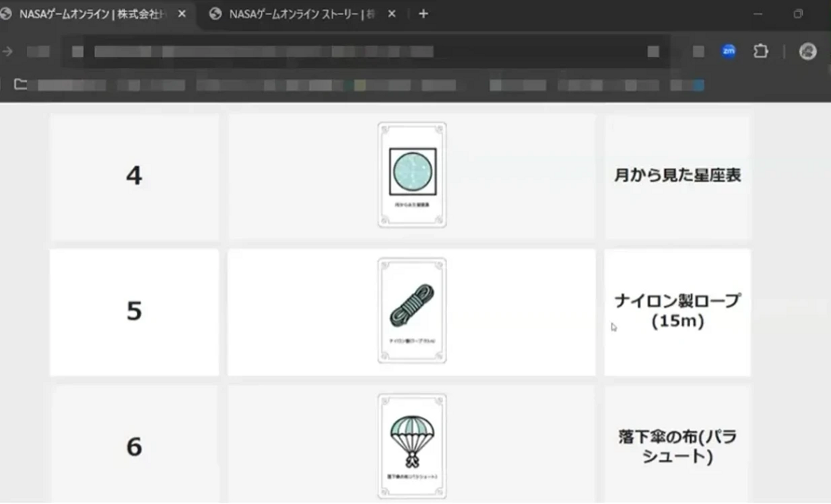Open the user profile avatar

[807, 51]
